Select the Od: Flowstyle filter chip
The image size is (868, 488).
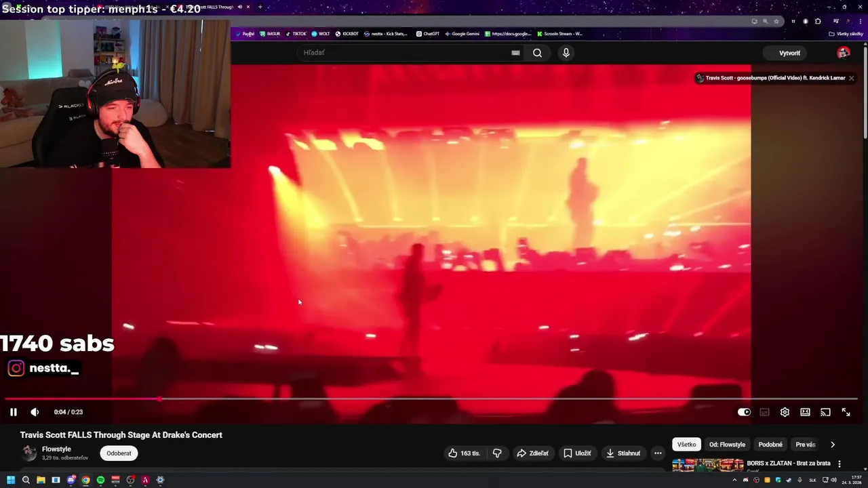click(x=727, y=445)
